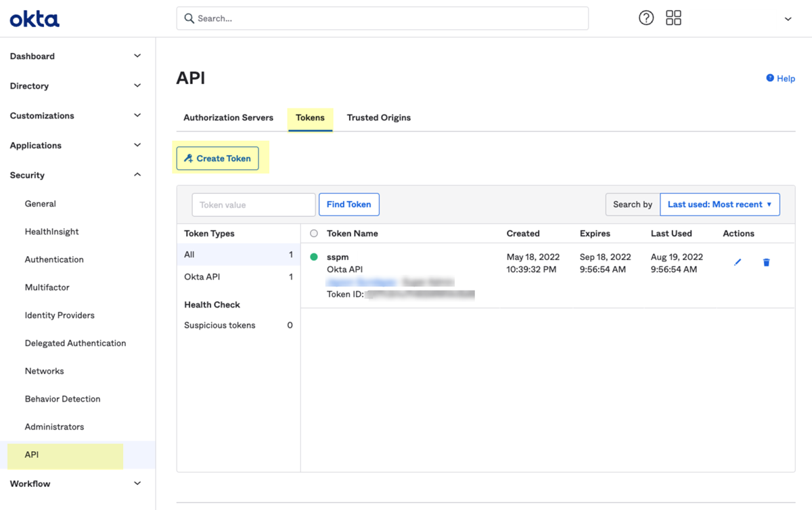Click the Token value input field

[253, 204]
